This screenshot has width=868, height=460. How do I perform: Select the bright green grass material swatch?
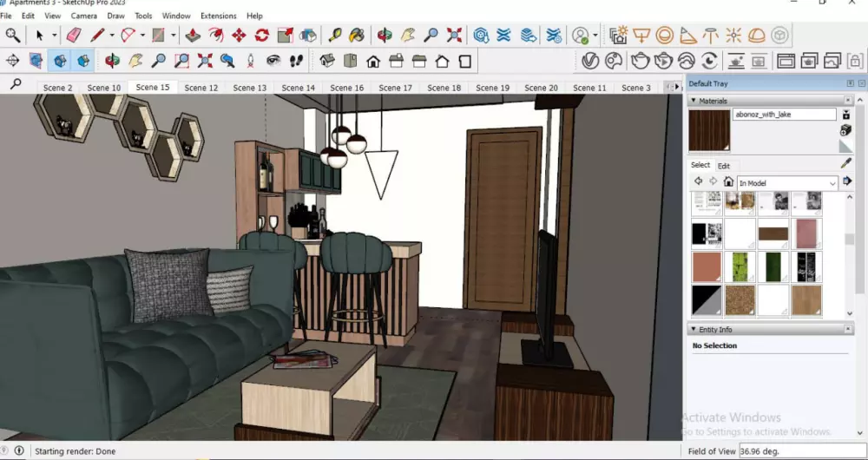(740, 266)
